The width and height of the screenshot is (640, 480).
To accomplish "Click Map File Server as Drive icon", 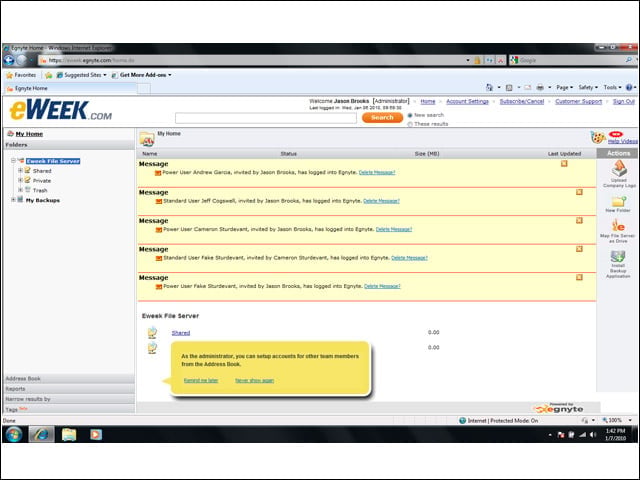I will 618,225.
